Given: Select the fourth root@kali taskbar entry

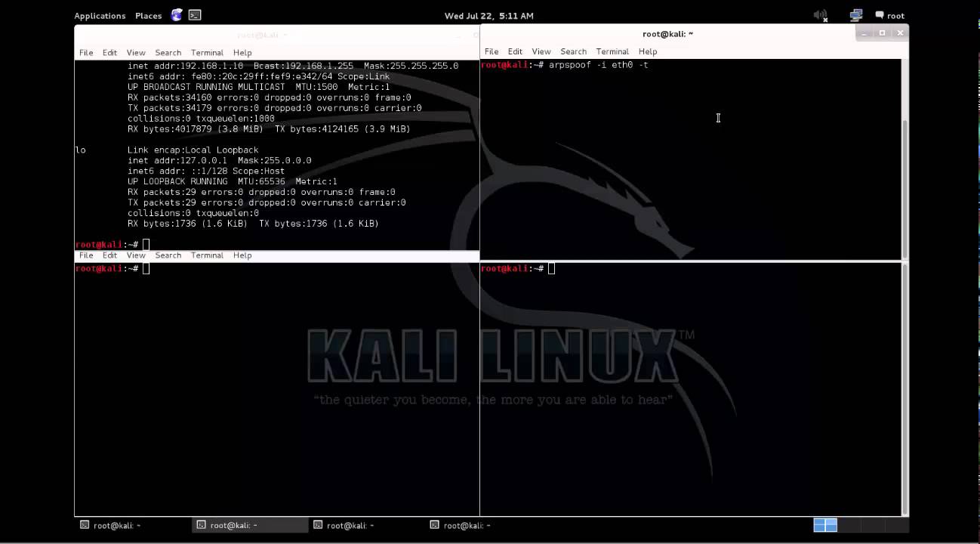Looking at the screenshot, I should 483,525.
